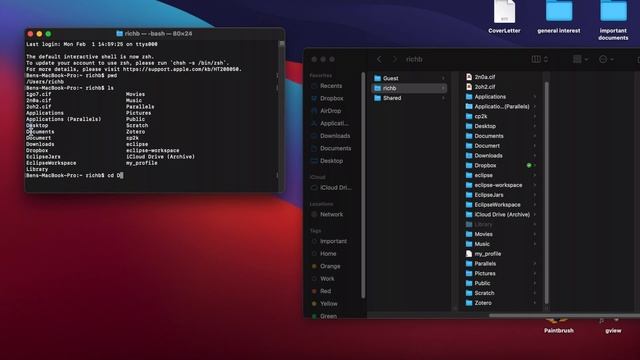Screen dimensions: 640x360
Task: Select Paintbrush icon on desktop
Action: pyautogui.click(x=558, y=327)
